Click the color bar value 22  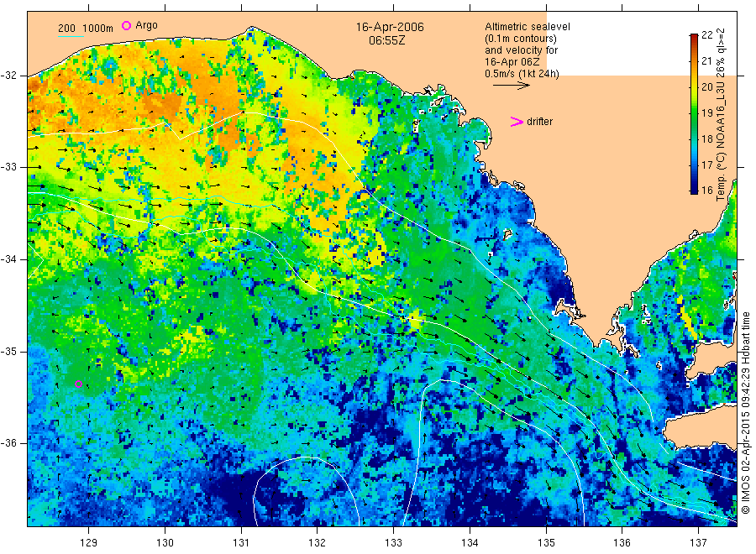706,34
